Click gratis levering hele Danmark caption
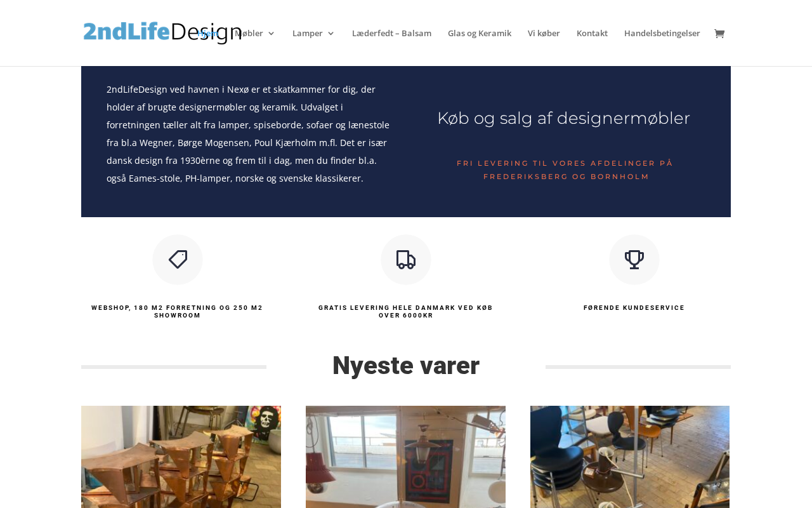Screen dimensions: 812x508 pos(406,312)
